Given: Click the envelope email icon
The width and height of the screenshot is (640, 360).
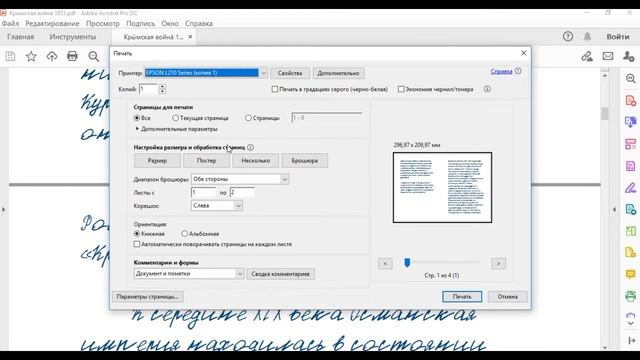Looking at the screenshot, I should (608, 56).
